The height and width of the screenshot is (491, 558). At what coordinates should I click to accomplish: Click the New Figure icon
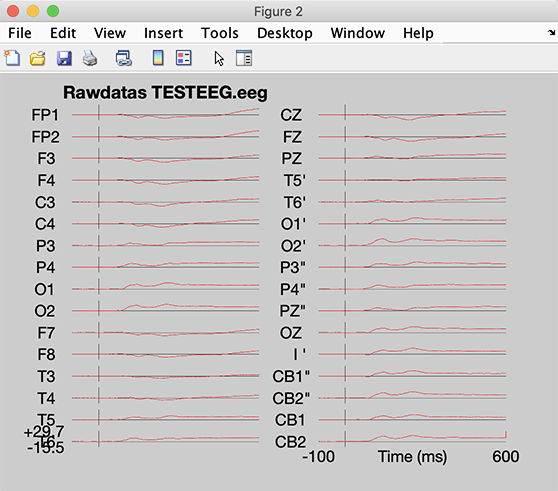click(12, 58)
